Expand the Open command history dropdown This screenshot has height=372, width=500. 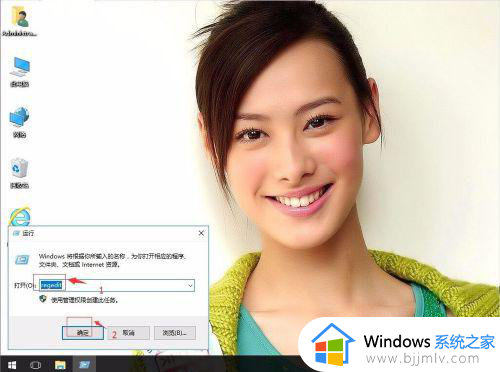click(x=190, y=285)
